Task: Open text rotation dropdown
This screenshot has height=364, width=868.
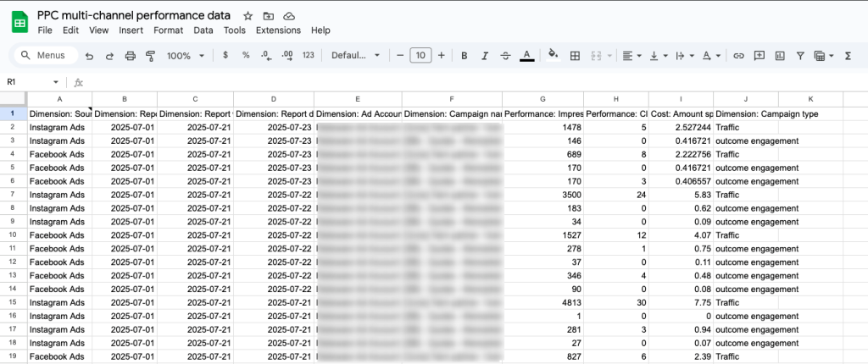Action: tap(711, 55)
